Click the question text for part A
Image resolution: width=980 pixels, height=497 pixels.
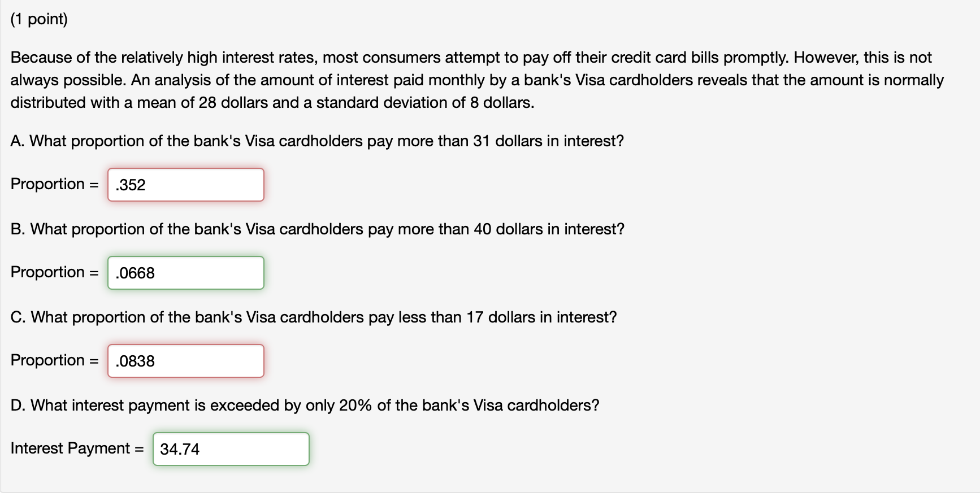[316, 141]
